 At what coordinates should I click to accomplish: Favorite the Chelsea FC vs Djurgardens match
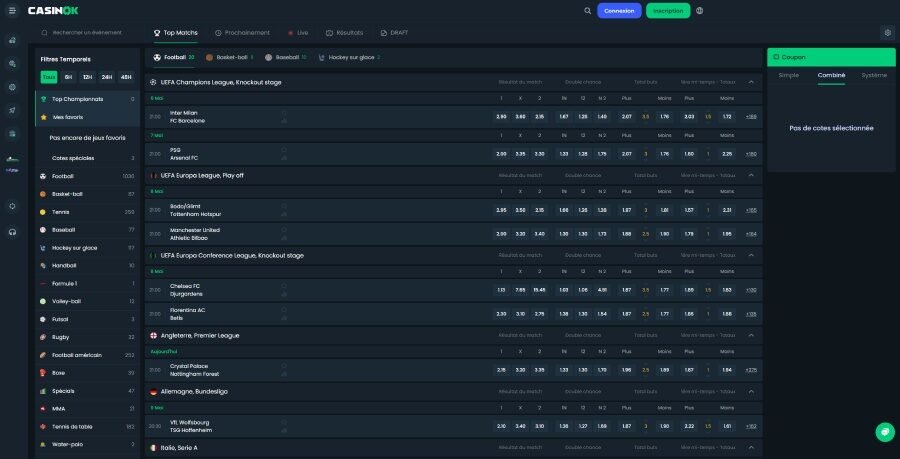point(284,286)
